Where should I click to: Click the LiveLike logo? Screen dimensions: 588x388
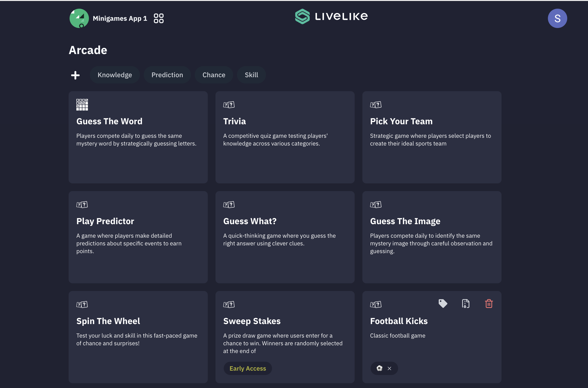331,17
